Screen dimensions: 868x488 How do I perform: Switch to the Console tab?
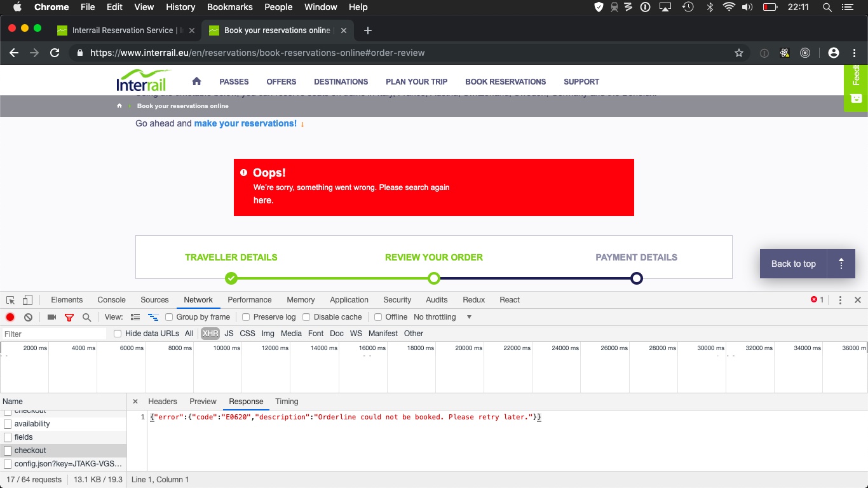tap(111, 300)
